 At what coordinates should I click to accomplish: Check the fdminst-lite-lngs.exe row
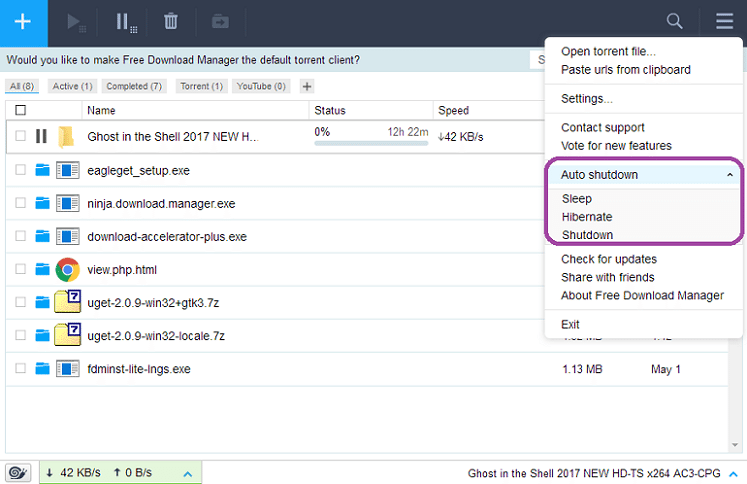pyautogui.click(x=20, y=369)
